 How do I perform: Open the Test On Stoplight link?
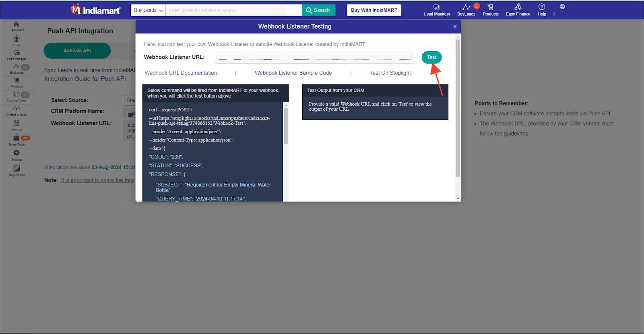click(390, 73)
